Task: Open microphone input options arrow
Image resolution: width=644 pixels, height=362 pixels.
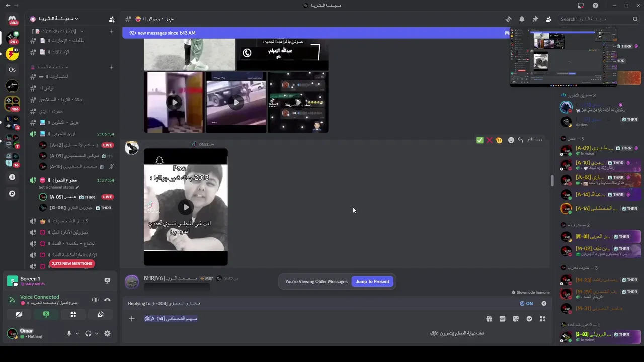Action: (77, 333)
